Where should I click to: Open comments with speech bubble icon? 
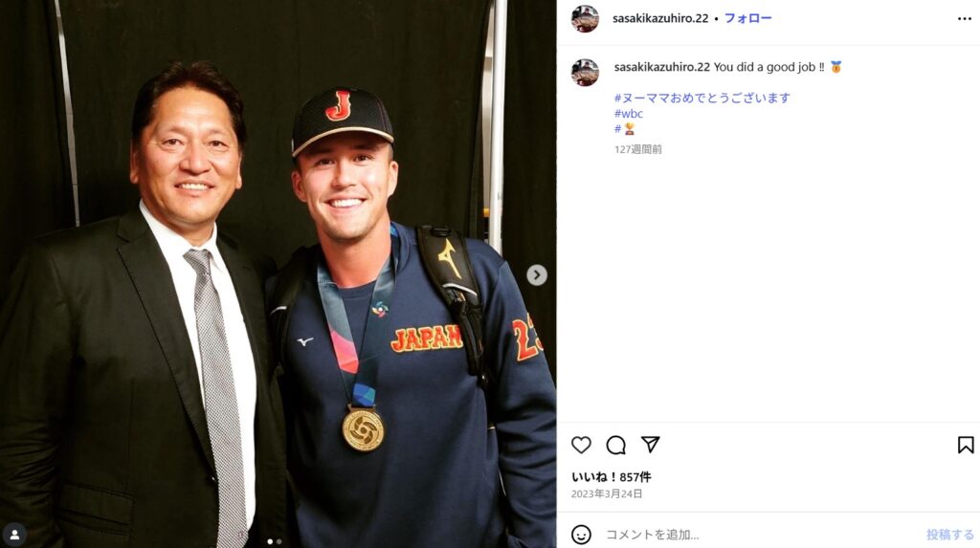[615, 445]
